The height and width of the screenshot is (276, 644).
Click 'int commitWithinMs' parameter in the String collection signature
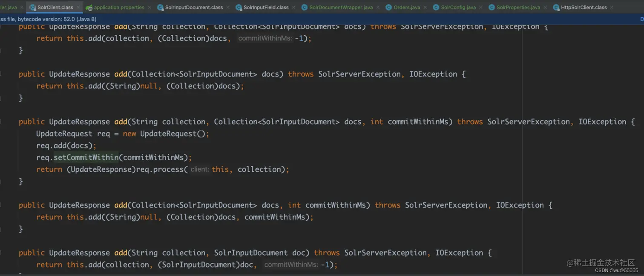point(409,122)
